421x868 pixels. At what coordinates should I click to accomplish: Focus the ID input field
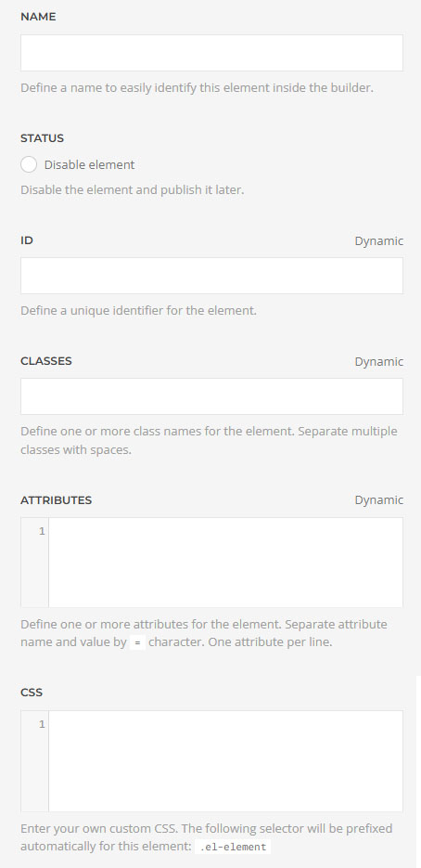point(211,276)
